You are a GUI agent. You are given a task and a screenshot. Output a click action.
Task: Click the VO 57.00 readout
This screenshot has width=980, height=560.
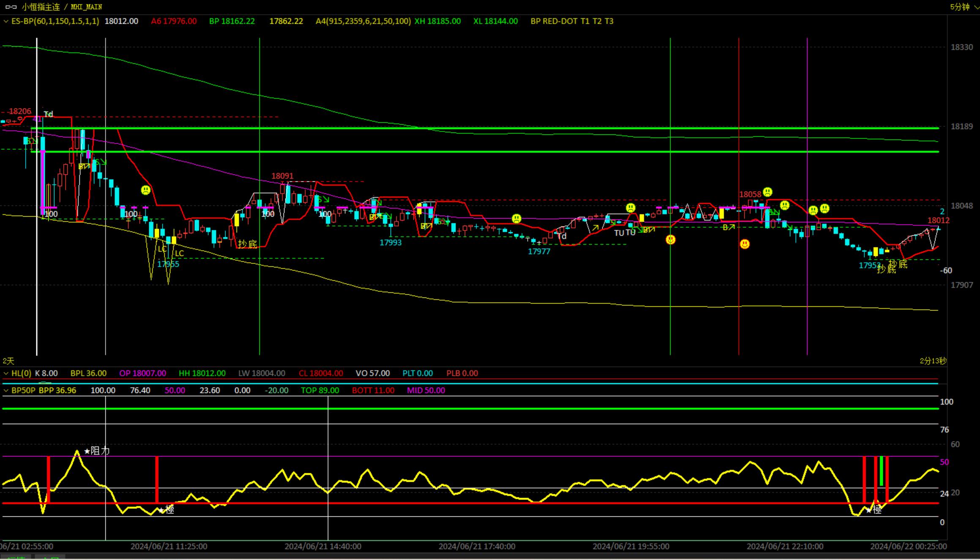point(373,373)
